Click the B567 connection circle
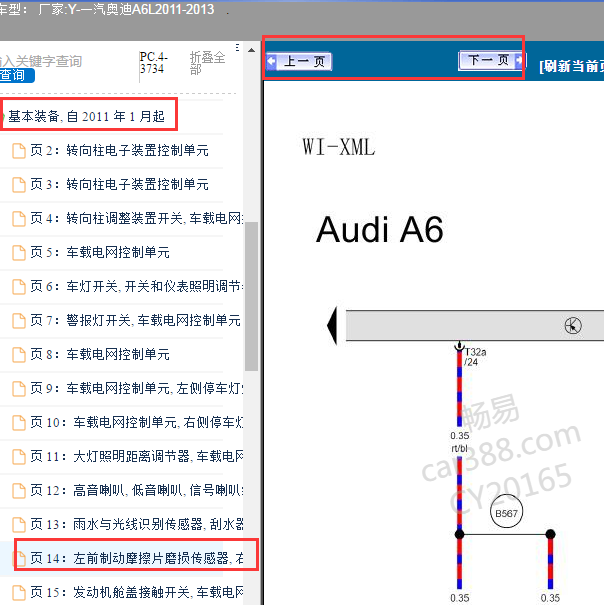 (x=506, y=513)
